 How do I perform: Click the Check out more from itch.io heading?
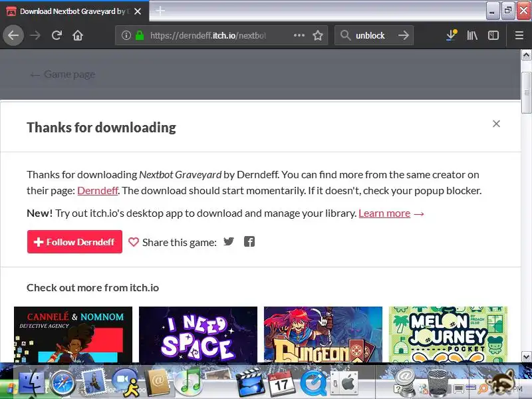pos(92,288)
